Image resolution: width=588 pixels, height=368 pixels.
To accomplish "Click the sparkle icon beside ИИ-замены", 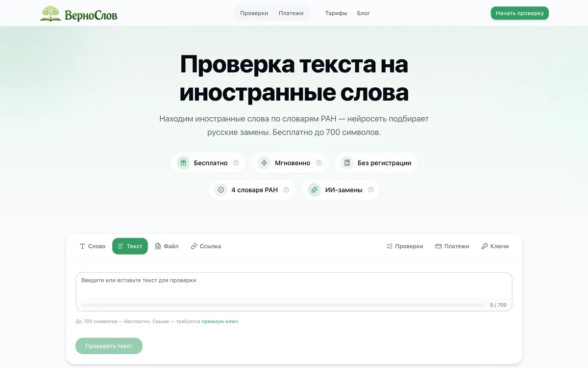I will coord(315,190).
